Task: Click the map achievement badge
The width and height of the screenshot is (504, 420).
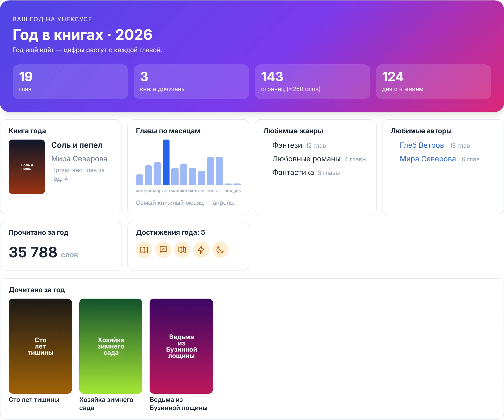Action: [x=182, y=250]
